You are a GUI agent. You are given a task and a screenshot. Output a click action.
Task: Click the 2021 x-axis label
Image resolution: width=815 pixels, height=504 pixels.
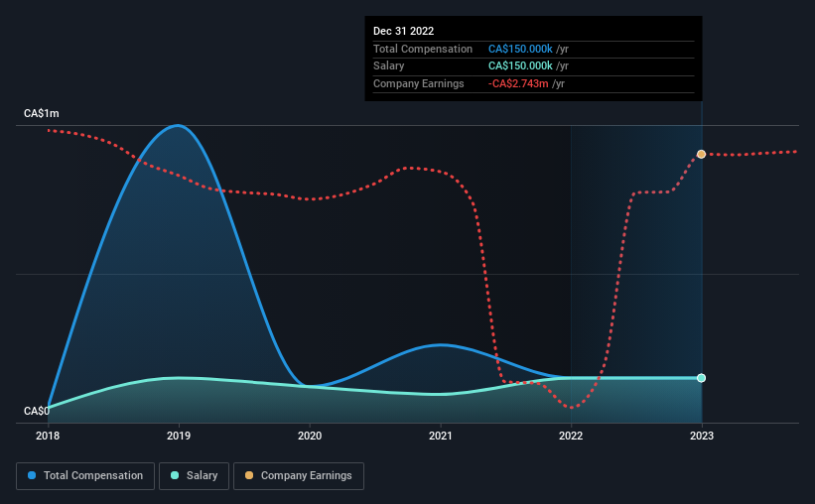tap(440, 436)
